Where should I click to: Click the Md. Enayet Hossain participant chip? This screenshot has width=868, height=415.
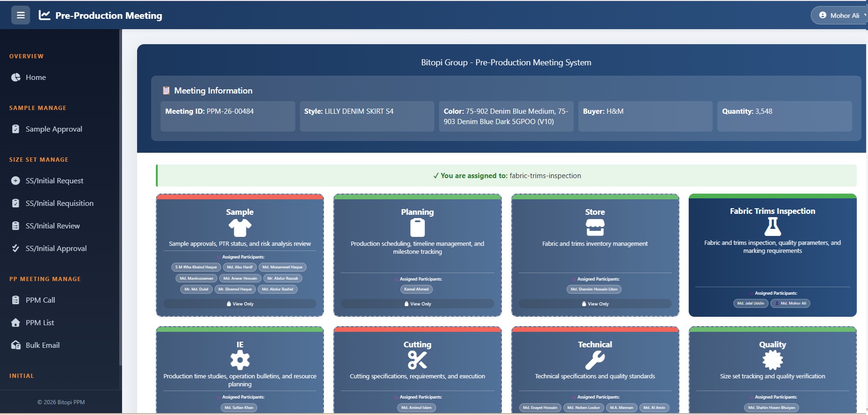pyautogui.click(x=540, y=407)
